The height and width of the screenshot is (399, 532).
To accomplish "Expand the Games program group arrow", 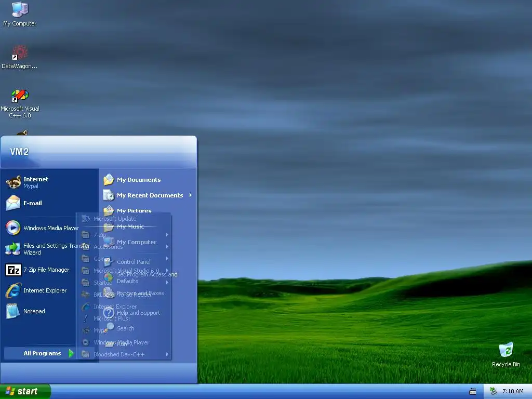I will [167, 259].
